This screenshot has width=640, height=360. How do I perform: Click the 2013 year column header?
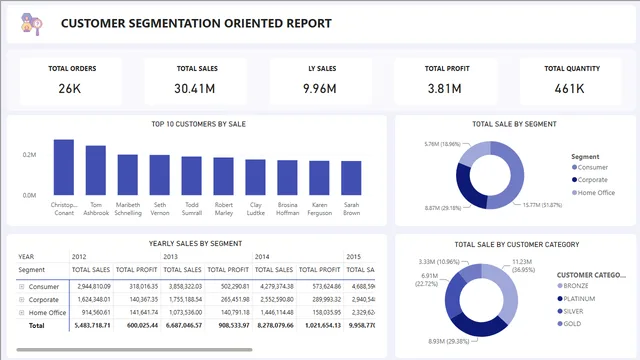coord(171,257)
